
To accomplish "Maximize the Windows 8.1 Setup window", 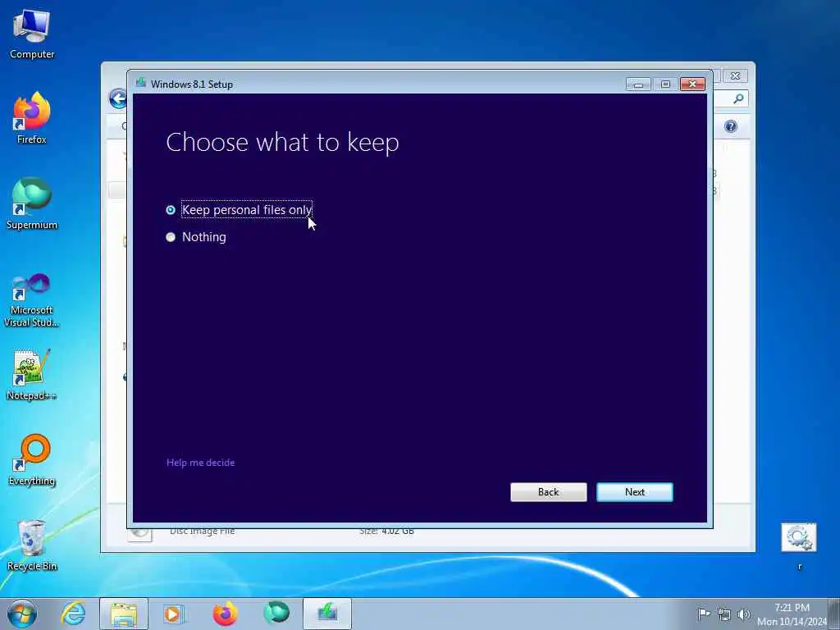I will (665, 84).
